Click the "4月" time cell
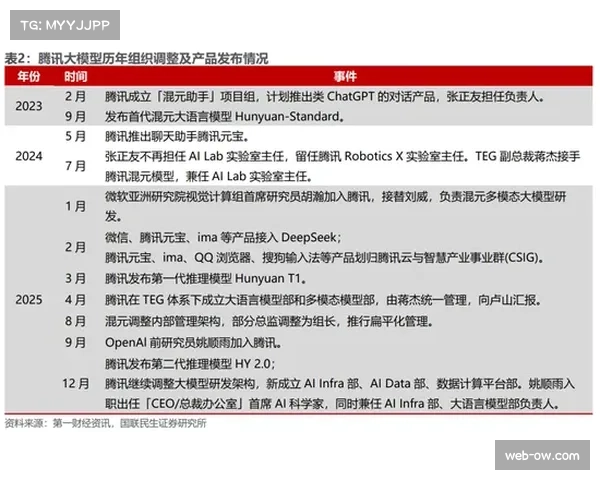600x480 pixels. [x=75, y=299]
